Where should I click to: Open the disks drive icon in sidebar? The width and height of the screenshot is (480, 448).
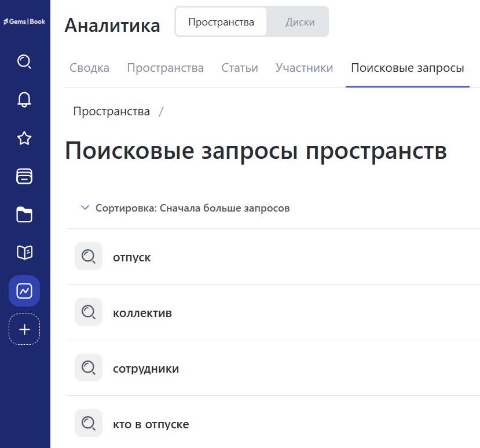pyautogui.click(x=24, y=176)
